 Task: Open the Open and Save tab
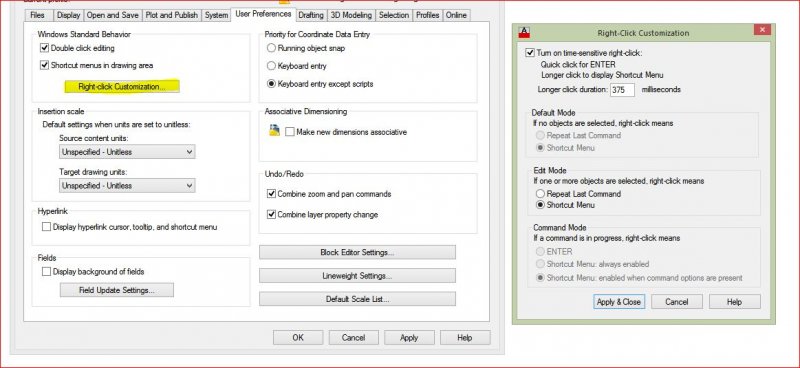point(112,15)
